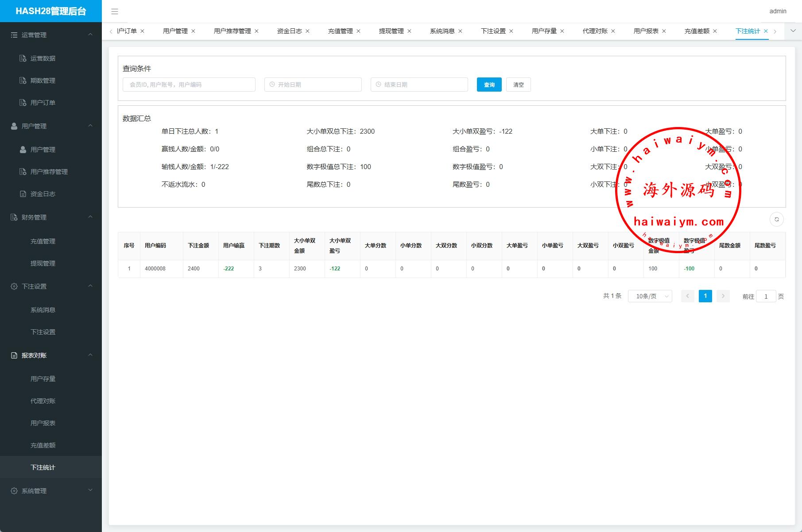The height and width of the screenshot is (532, 802).
Task: Open 运营数据 from the sidebar
Action: (43, 58)
